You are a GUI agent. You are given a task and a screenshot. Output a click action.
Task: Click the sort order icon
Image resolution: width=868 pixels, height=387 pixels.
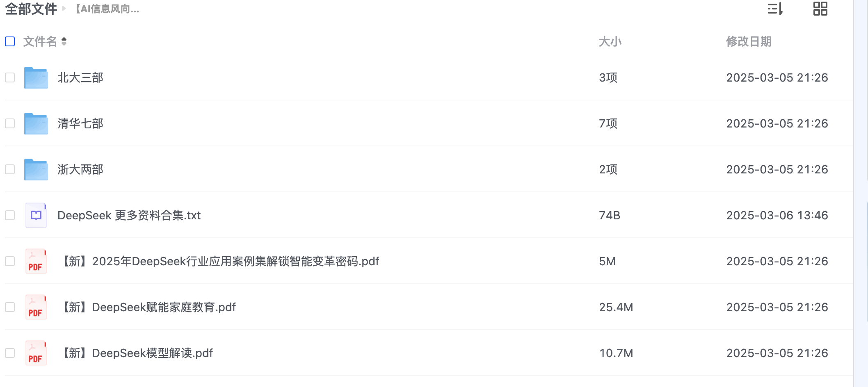[x=775, y=9]
